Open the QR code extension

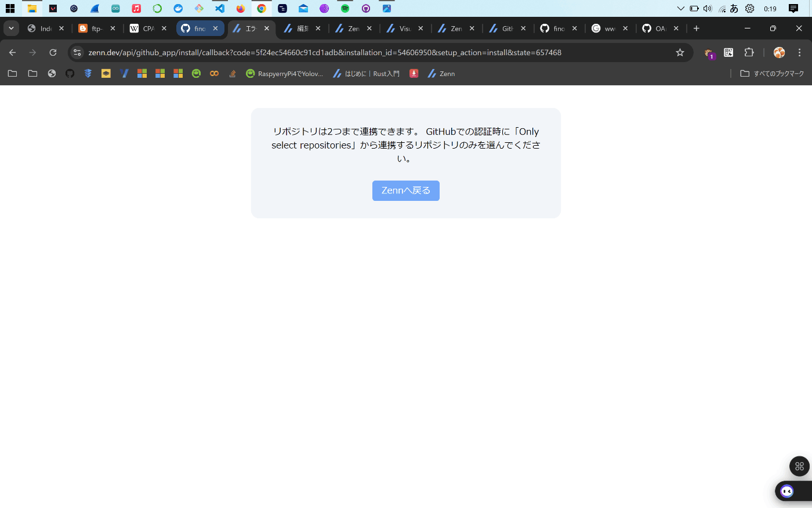[x=729, y=52]
